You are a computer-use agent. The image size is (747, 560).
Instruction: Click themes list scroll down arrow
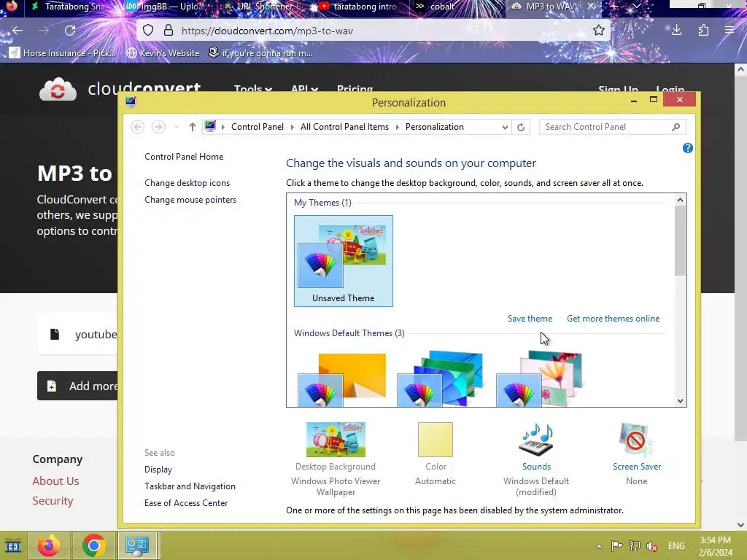coord(681,401)
